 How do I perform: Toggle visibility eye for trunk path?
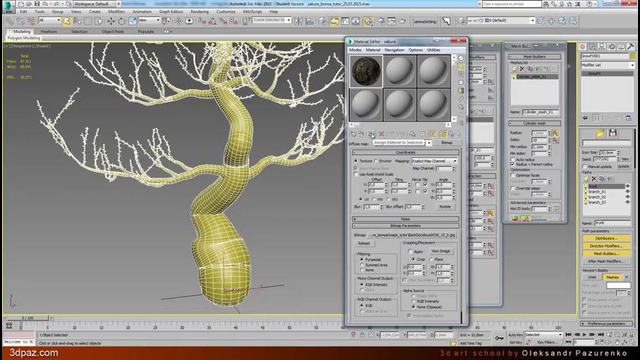(x=628, y=186)
